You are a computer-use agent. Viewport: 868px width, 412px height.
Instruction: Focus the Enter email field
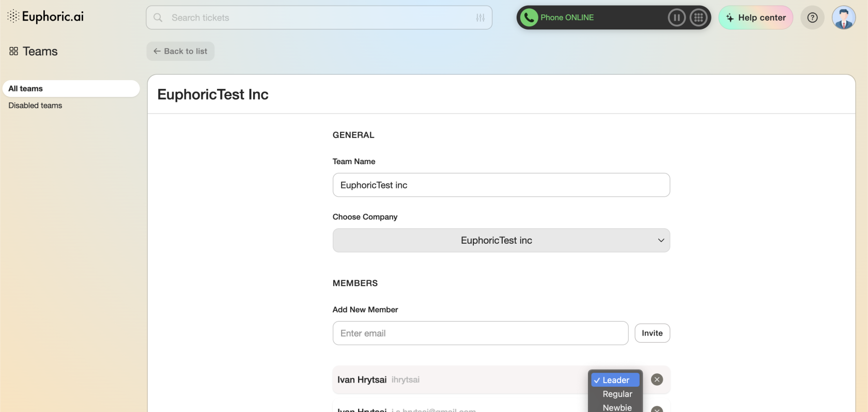click(480, 333)
